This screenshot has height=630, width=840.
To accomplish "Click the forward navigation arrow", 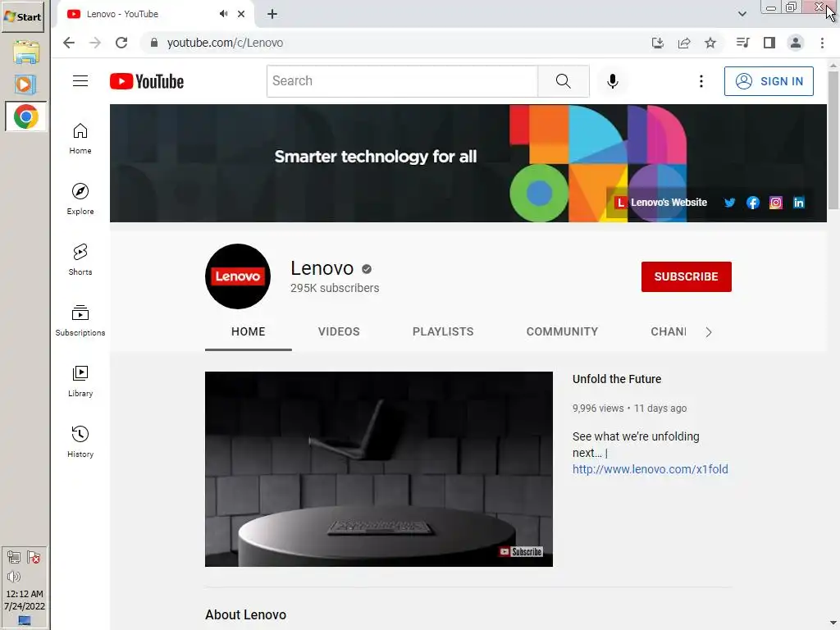I will (x=95, y=43).
